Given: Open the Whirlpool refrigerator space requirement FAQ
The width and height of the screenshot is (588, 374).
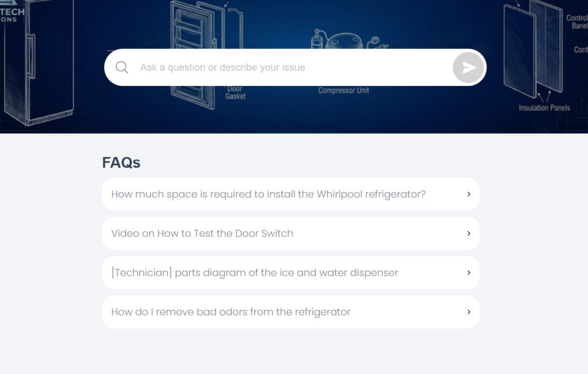Looking at the screenshot, I should click(x=268, y=194).
